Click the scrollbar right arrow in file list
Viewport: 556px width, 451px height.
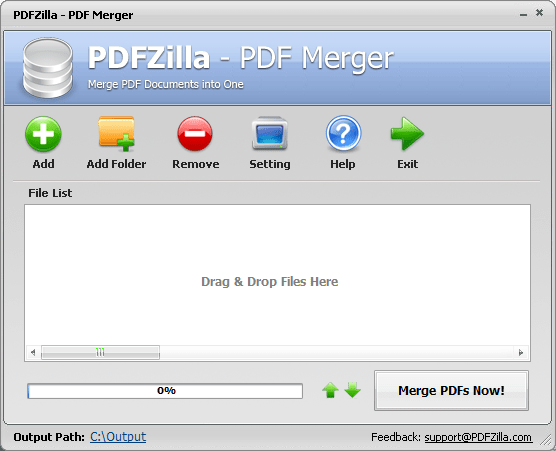click(521, 352)
